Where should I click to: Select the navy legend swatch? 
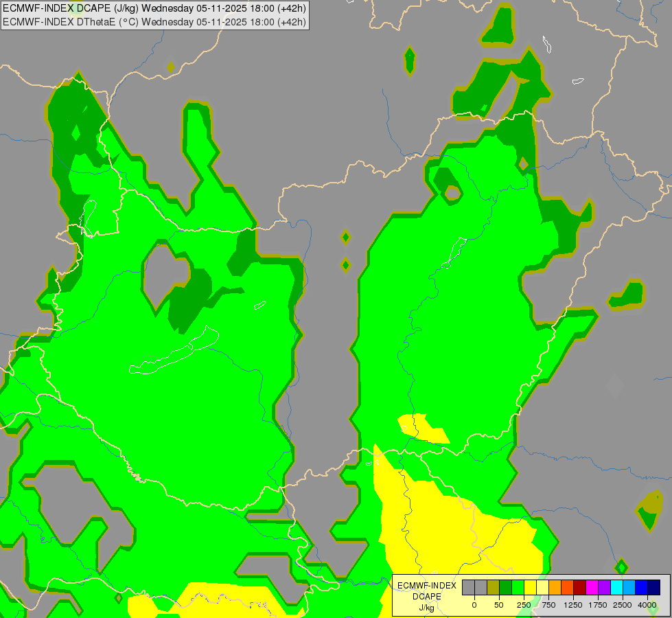click(x=654, y=587)
